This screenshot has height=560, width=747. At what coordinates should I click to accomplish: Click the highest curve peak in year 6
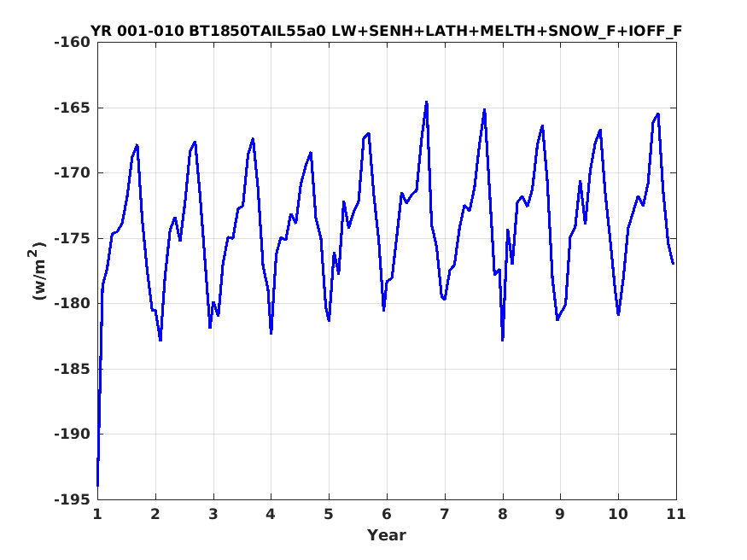click(x=426, y=102)
